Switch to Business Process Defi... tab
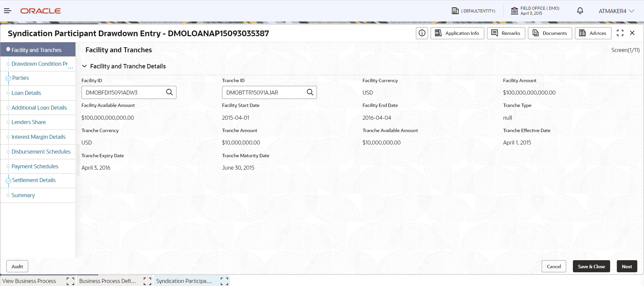This screenshot has height=286, width=644. click(108, 281)
